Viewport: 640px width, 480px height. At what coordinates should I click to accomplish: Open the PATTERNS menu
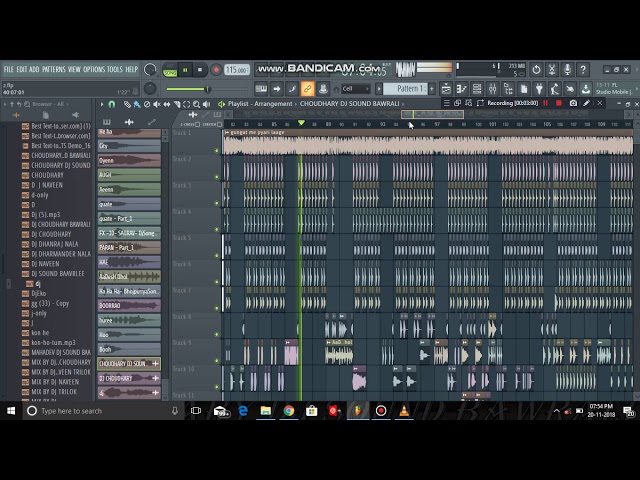tap(53, 69)
